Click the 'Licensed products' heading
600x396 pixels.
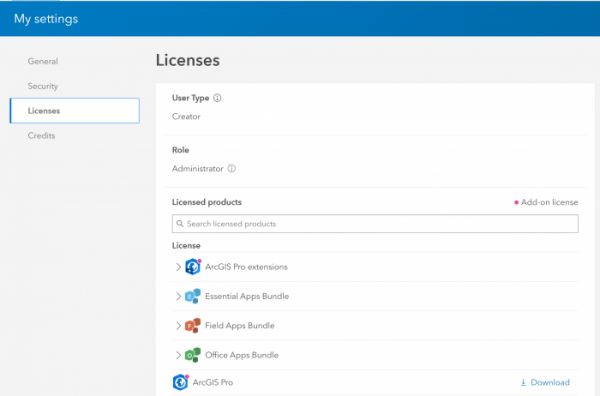coord(207,202)
